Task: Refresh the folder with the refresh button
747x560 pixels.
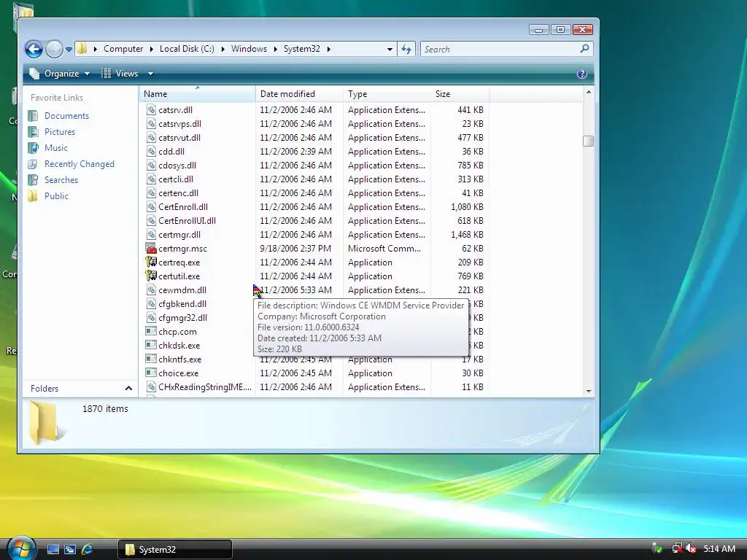Action: 406,49
